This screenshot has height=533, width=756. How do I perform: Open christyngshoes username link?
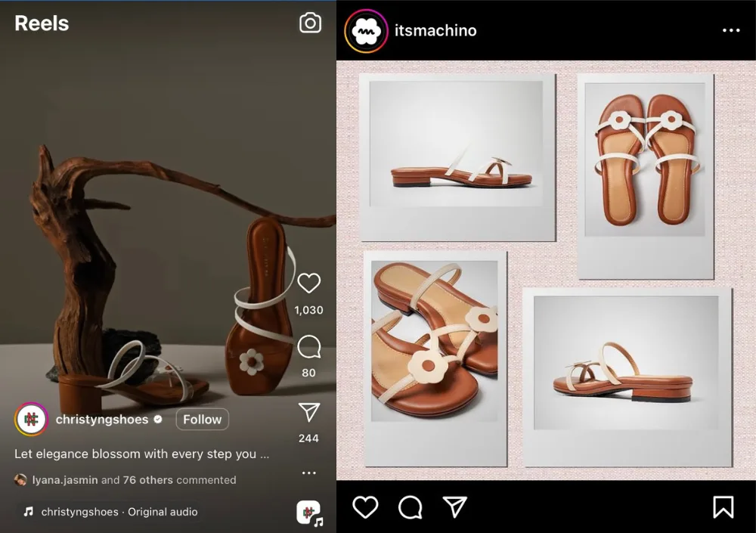[102, 420]
